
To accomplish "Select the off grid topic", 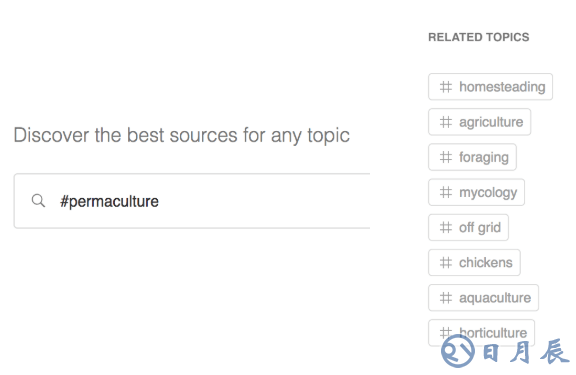I will point(468,227).
